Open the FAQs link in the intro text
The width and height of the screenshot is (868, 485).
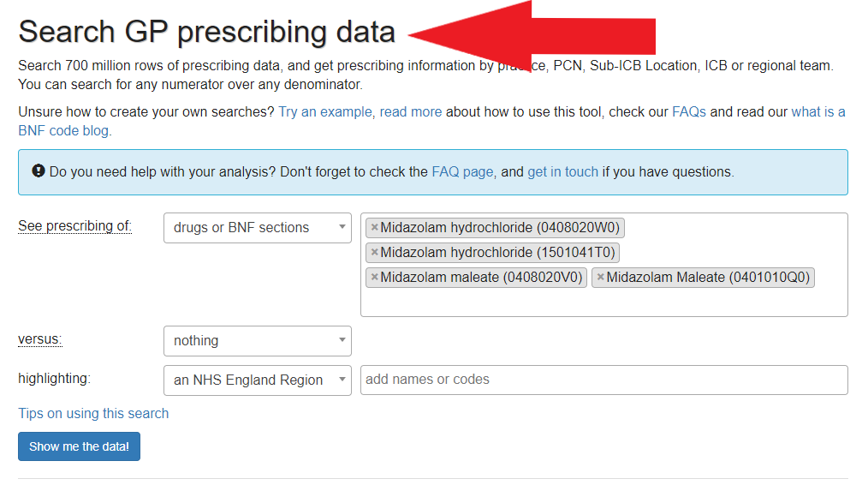pos(688,112)
